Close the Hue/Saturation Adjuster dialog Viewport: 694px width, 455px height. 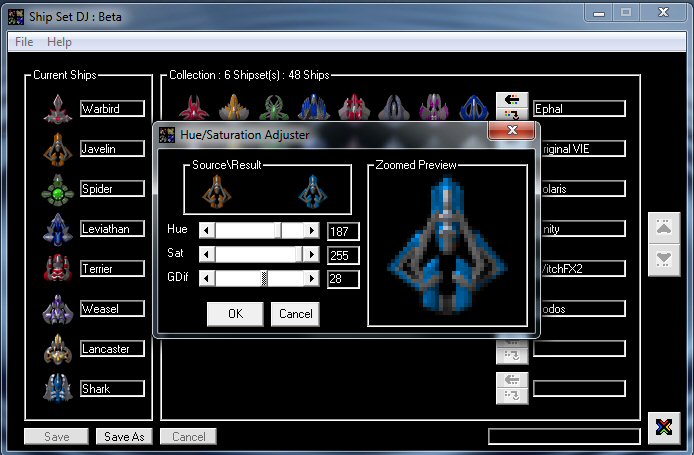click(x=512, y=130)
